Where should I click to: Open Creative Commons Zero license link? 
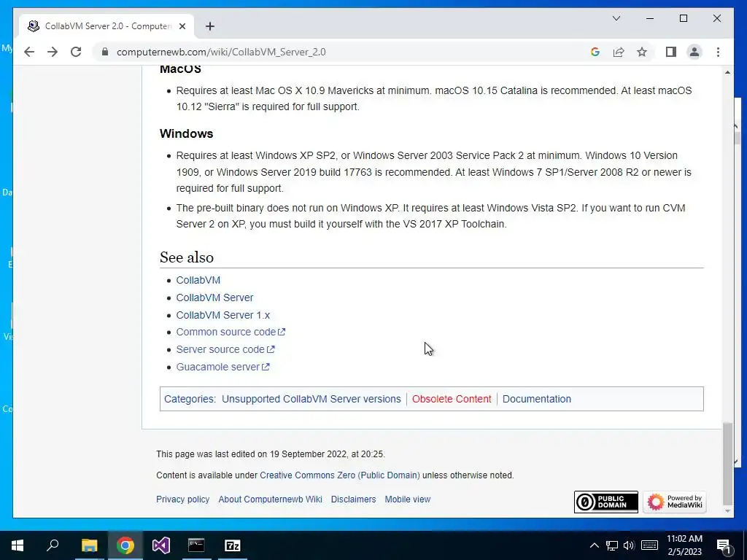[340, 475]
